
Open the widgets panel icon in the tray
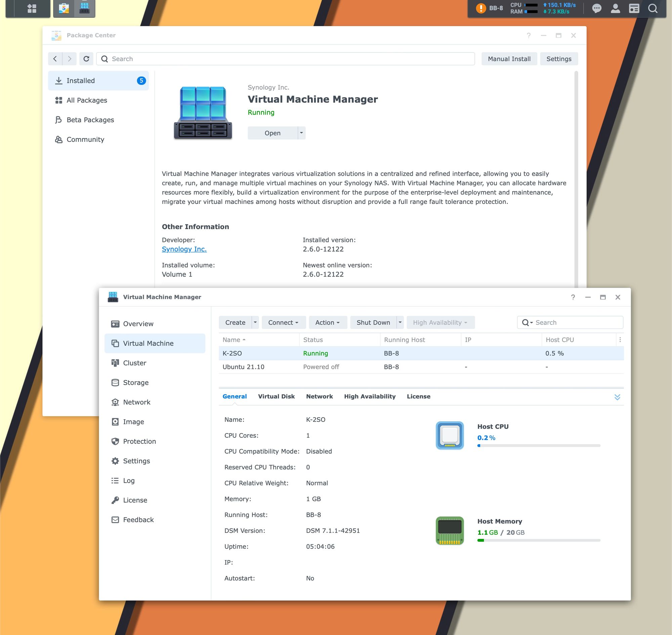pos(635,8)
